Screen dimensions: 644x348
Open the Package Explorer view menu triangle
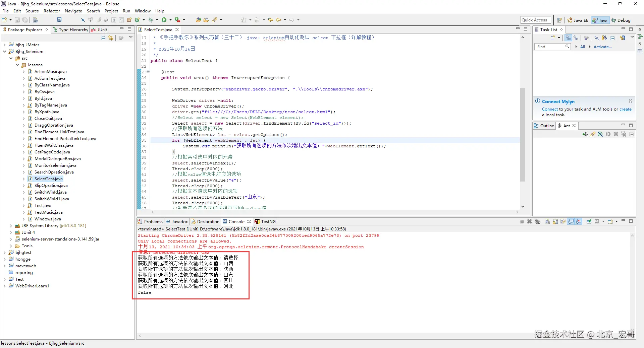pos(131,38)
